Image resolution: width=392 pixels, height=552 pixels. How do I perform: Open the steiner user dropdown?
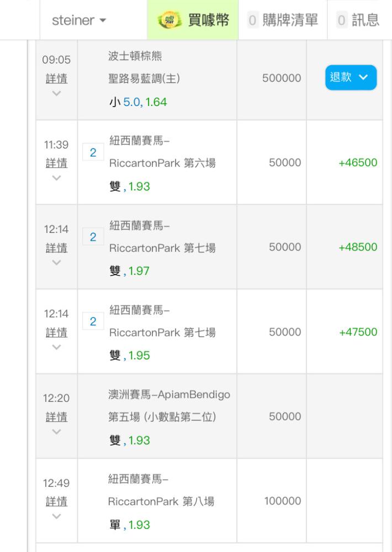click(x=79, y=21)
